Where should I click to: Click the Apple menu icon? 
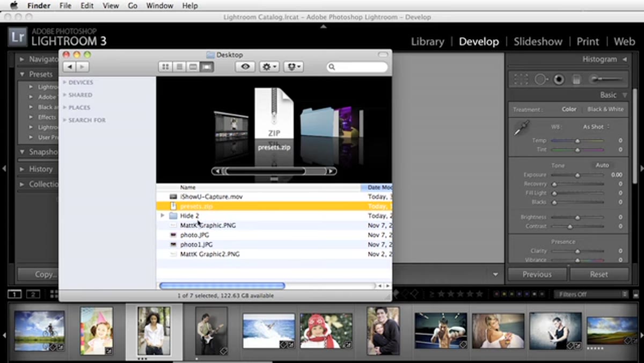[14, 5]
